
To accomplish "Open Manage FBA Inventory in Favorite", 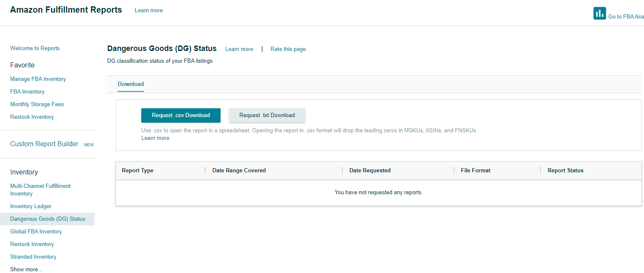I will click(x=38, y=79).
